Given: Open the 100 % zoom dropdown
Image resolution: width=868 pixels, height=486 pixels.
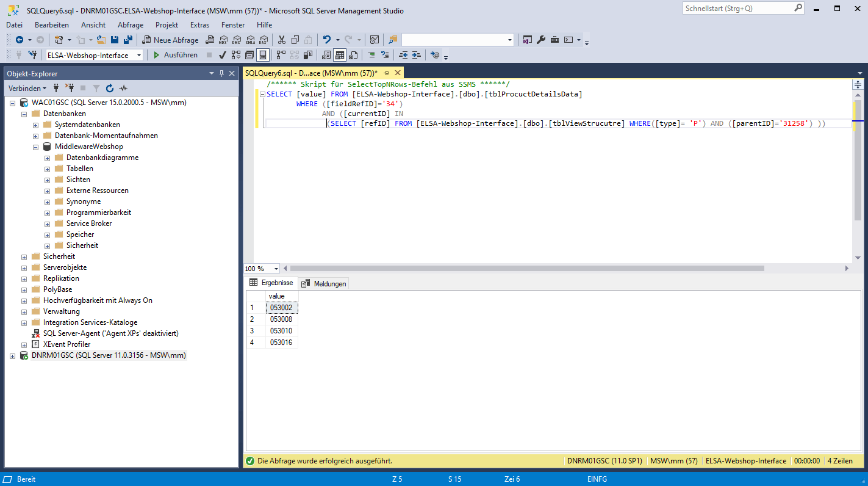Looking at the screenshot, I should (x=276, y=269).
